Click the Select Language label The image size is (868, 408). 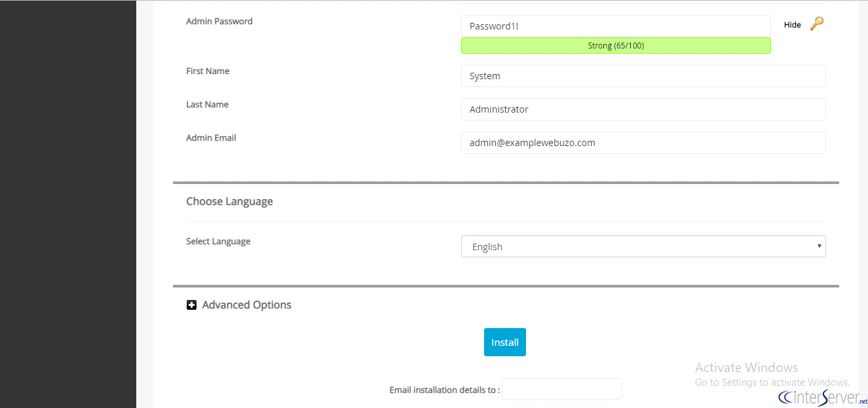coord(218,241)
